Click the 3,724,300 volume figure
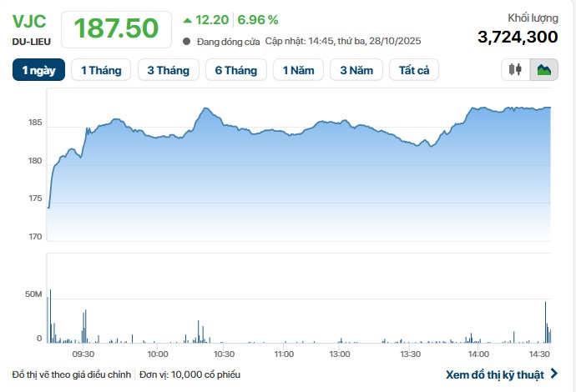 tap(518, 36)
